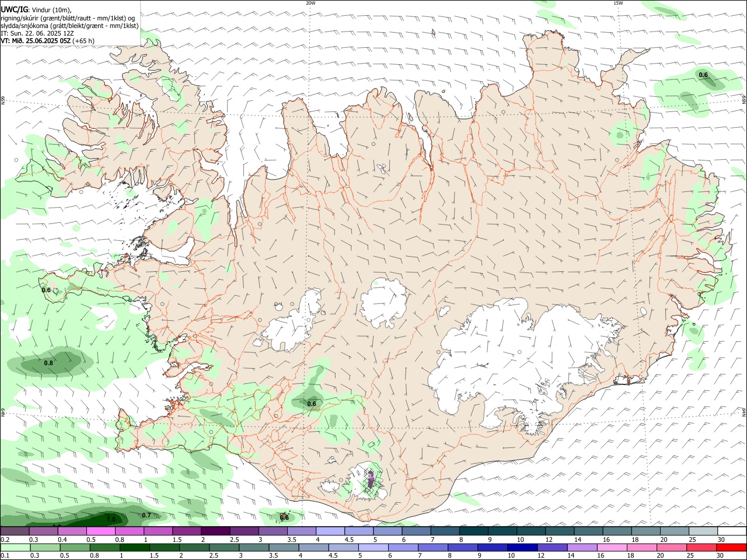Pick the light violet swatch between 14 and 16, lower row
Image resolution: width=747 pixels, height=560 pixels.
[582, 548]
